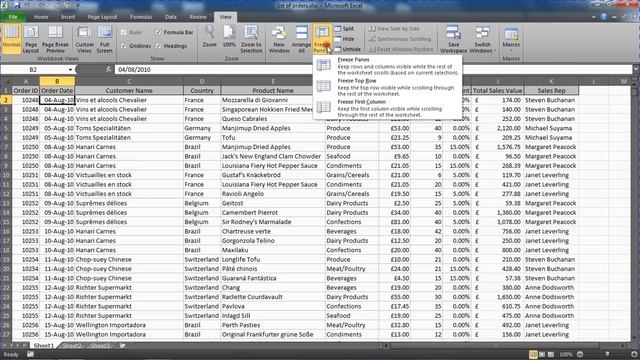Switch to Normal workbook view
This screenshot has width=640, height=360.
[11, 39]
